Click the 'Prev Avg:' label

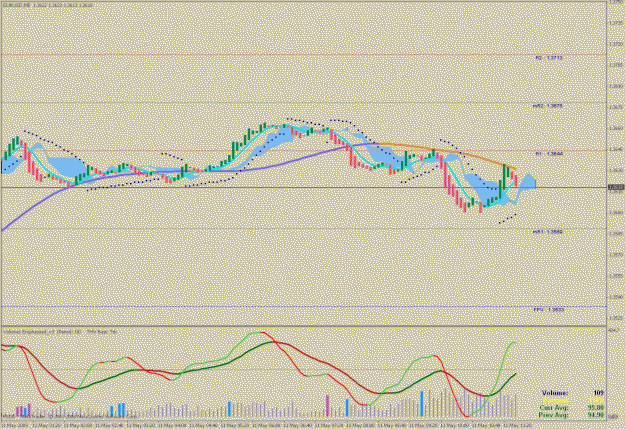[x=554, y=415]
